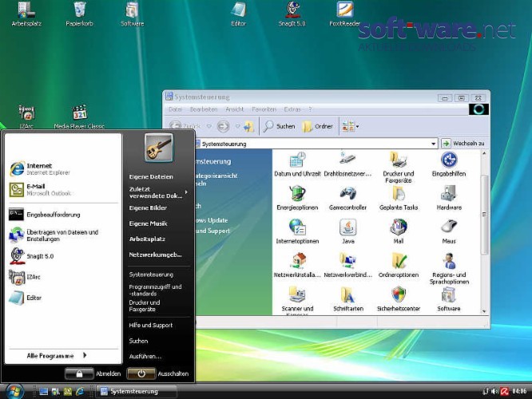The width and height of the screenshot is (532, 399).
Task: Open Regions- und Sprachoptionen icon
Action: tap(449, 268)
